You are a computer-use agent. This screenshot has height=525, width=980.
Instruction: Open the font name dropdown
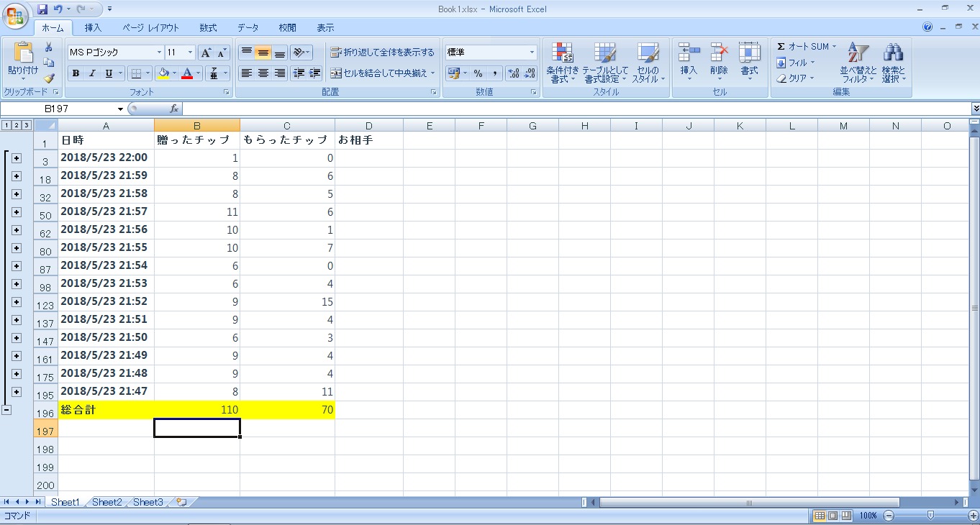pos(159,52)
